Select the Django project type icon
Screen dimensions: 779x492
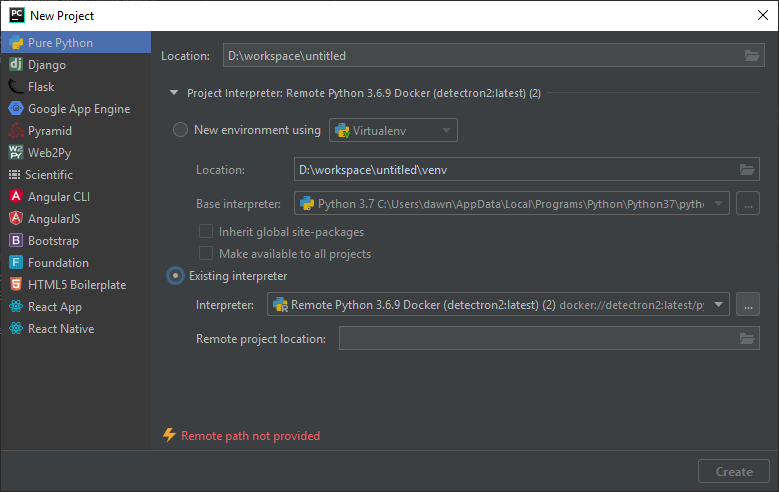coord(16,65)
